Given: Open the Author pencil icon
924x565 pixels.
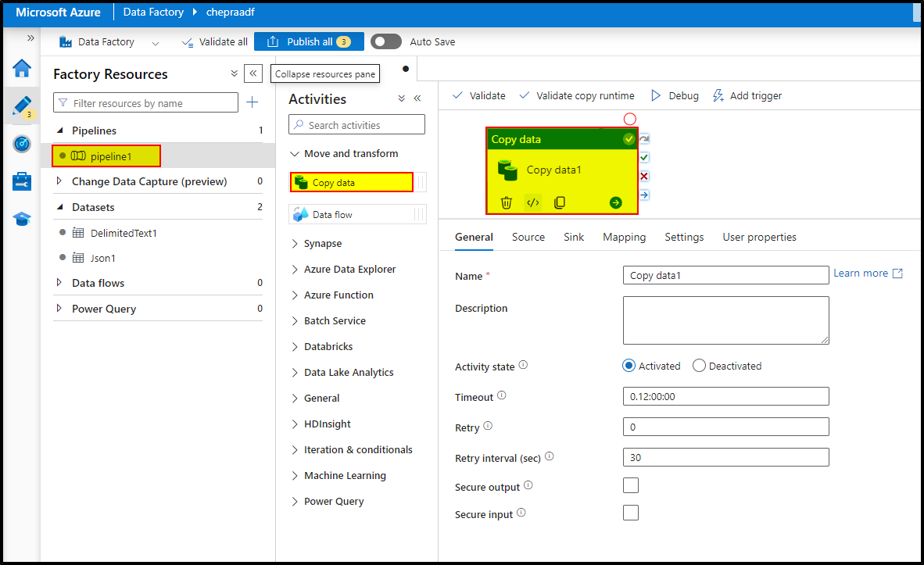Looking at the screenshot, I should coord(22,106).
